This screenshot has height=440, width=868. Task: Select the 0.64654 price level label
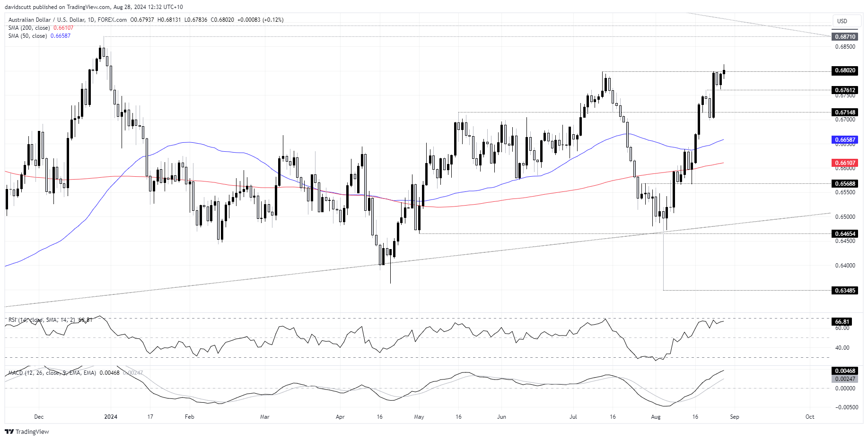click(845, 233)
